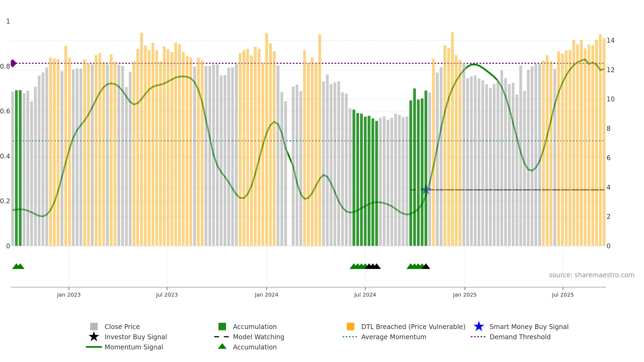Screen dimensions: 644x362
Task: Click the green Momentum Signal legend line
Action: click(94, 347)
